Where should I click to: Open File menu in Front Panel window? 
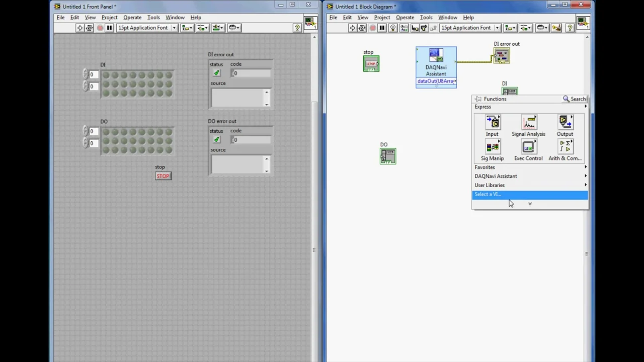[x=60, y=18]
